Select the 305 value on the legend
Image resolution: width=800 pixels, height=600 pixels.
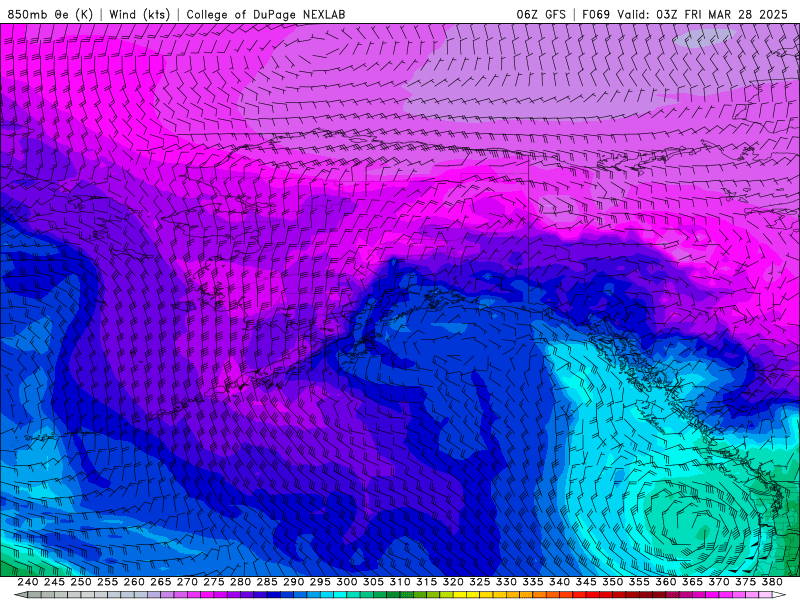373,582
